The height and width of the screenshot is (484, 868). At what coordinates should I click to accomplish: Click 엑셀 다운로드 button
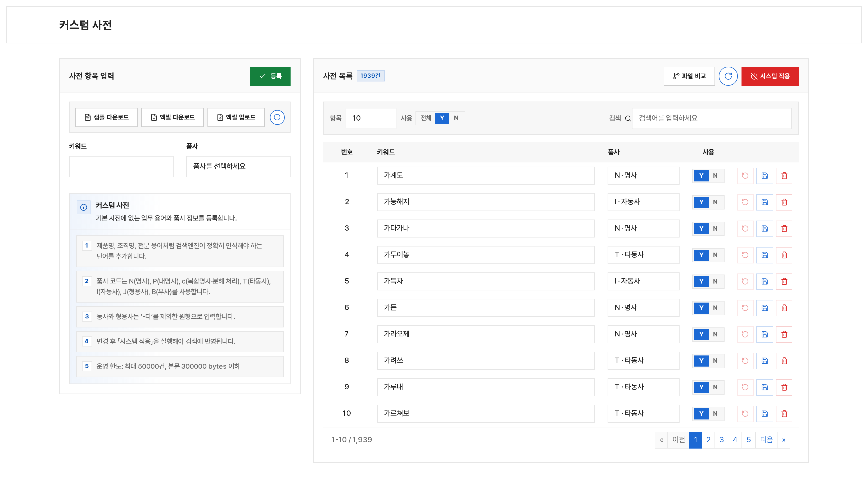pyautogui.click(x=172, y=117)
